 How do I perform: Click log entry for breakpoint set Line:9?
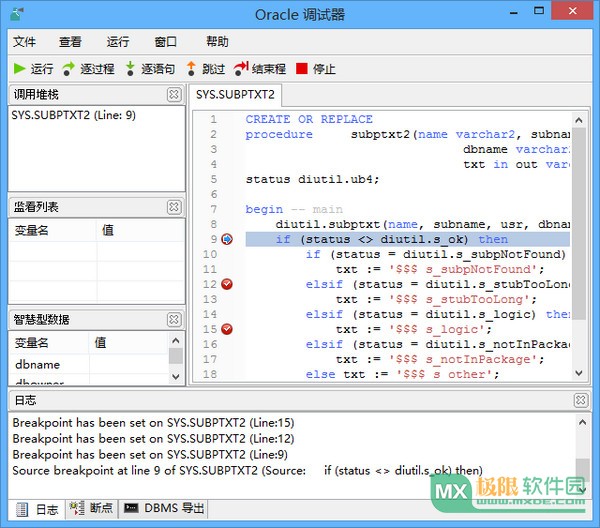pyautogui.click(x=150, y=455)
